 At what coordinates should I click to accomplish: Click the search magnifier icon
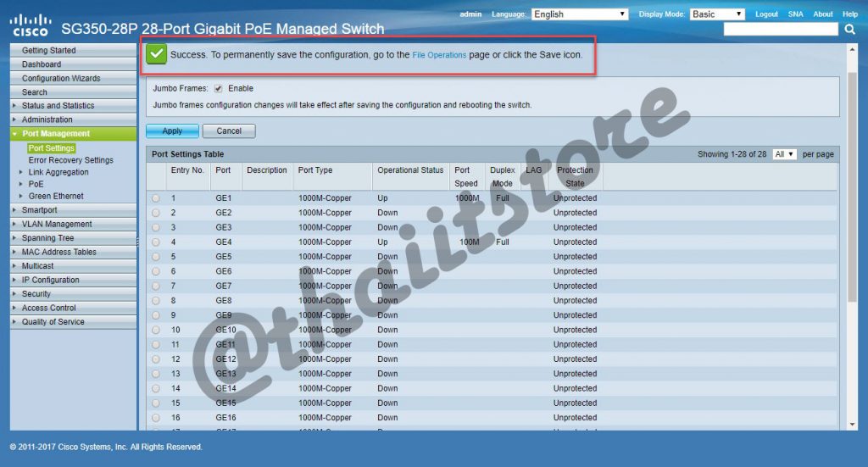tap(849, 30)
